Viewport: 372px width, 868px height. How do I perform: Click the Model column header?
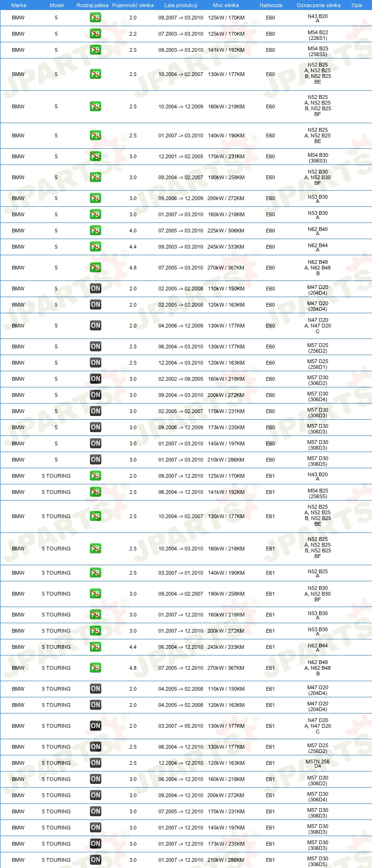(x=57, y=5)
